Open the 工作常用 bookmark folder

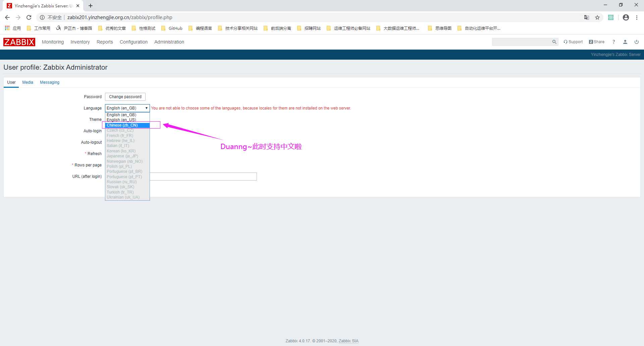38,28
